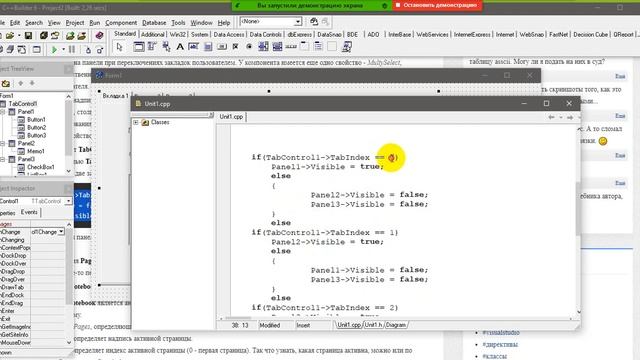Click Add file to project icon
640x360 pixels.
coord(70,36)
